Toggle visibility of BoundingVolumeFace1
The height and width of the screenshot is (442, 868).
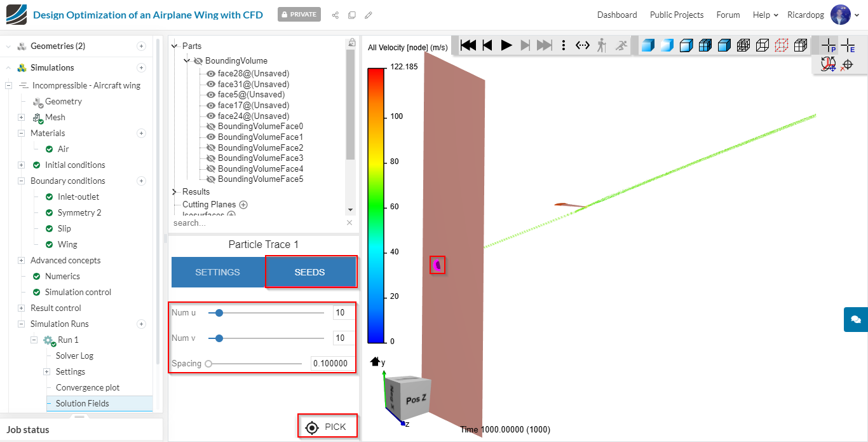[211, 137]
